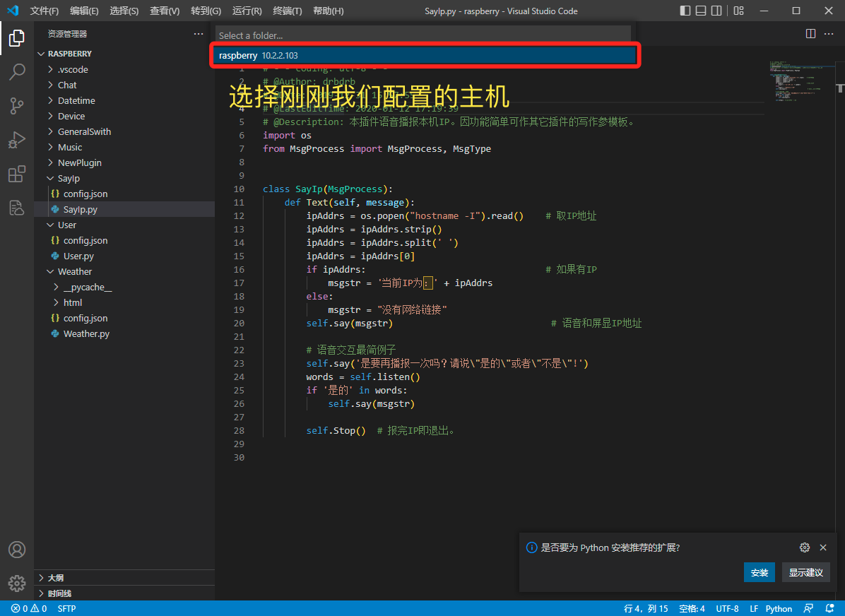The height and width of the screenshot is (616, 845).
Task: Open the customize layout icon
Action: click(x=739, y=11)
